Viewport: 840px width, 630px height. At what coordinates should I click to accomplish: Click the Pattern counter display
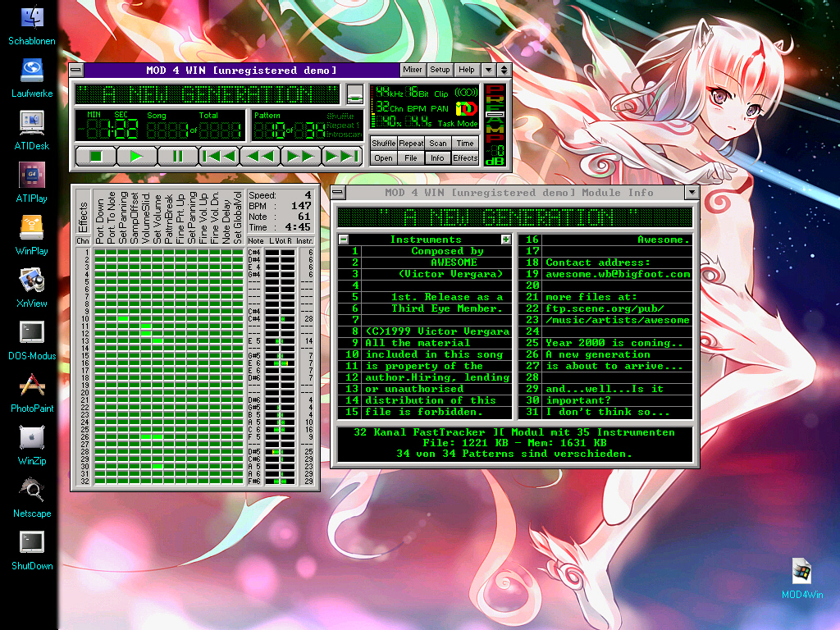(x=290, y=126)
